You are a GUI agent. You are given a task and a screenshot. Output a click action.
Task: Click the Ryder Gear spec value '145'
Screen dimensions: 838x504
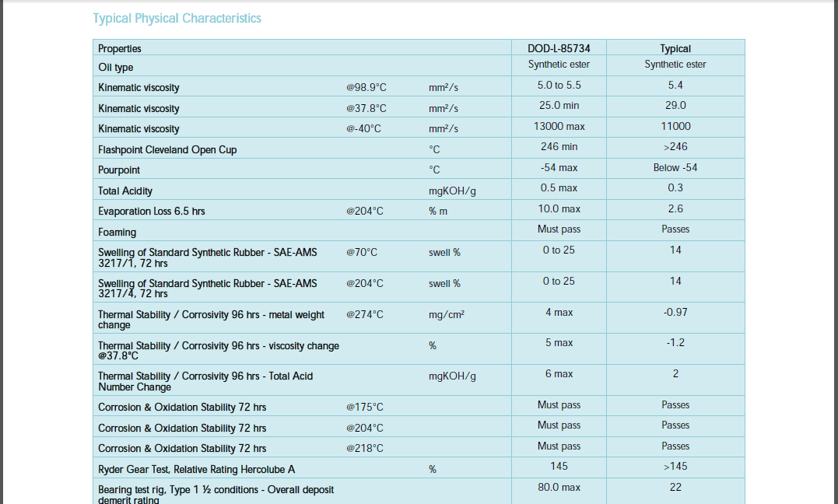(559, 467)
